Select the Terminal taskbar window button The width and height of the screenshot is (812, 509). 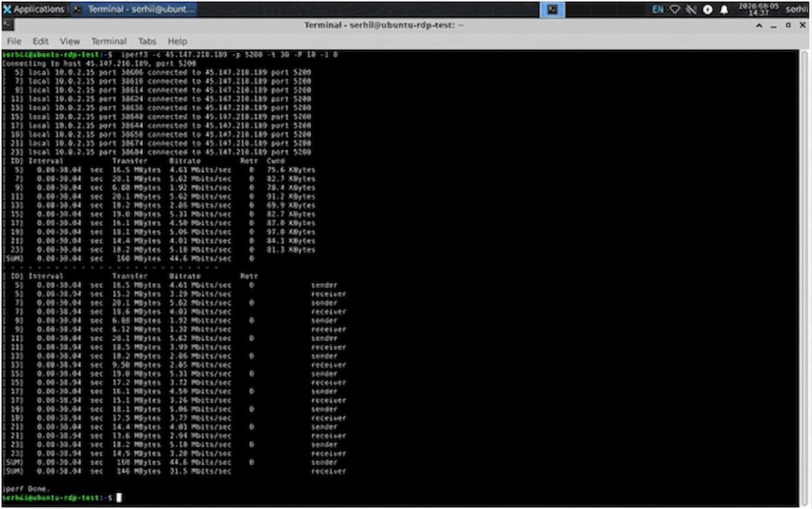[x=133, y=9]
